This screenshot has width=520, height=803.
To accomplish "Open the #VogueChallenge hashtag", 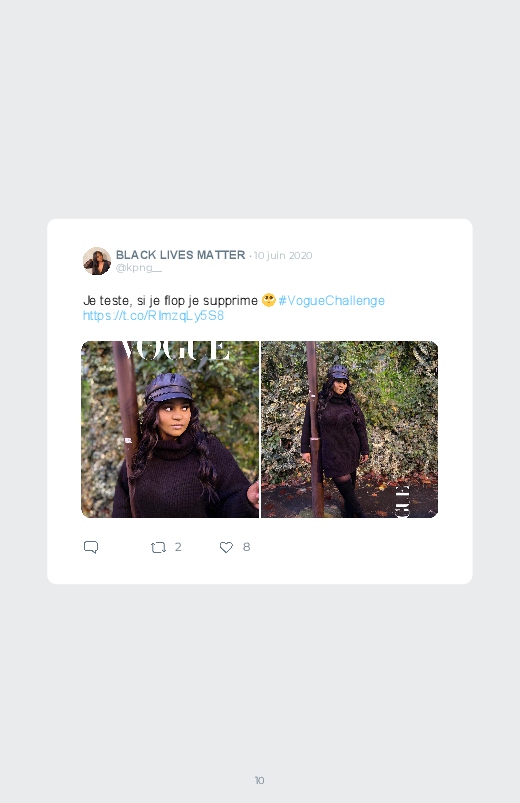I will pyautogui.click(x=331, y=301).
